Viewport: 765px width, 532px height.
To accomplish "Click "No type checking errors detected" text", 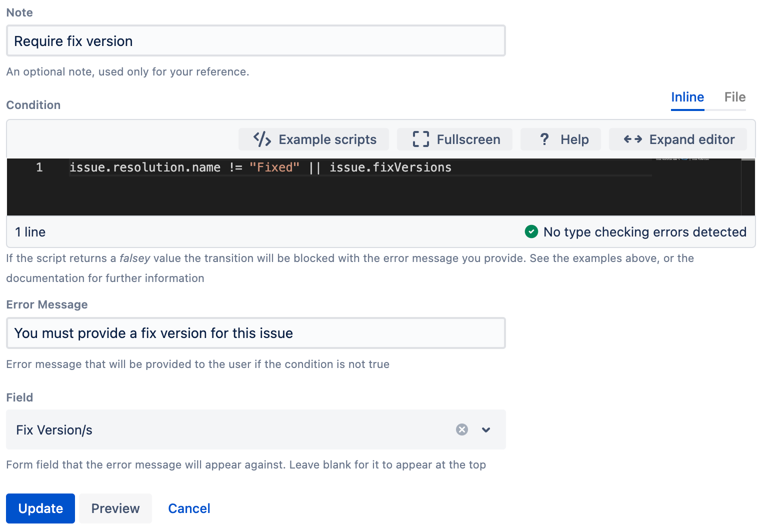I will coord(645,232).
